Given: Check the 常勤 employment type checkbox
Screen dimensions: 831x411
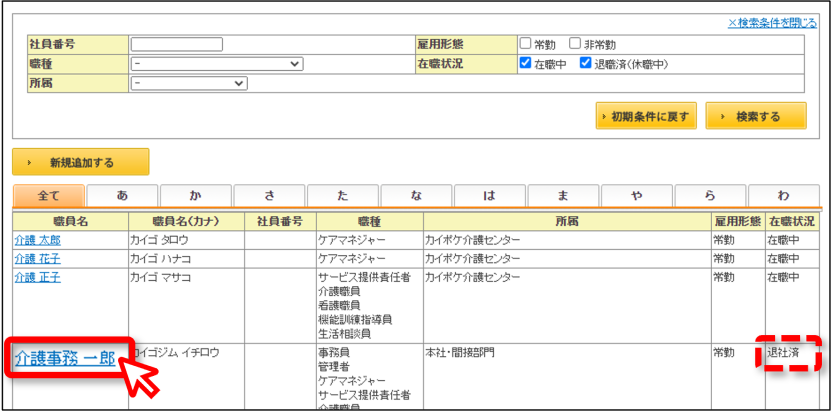Looking at the screenshot, I should (x=525, y=44).
